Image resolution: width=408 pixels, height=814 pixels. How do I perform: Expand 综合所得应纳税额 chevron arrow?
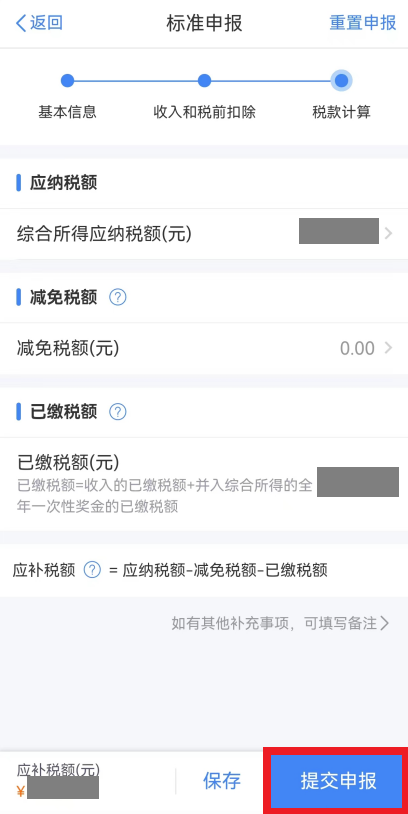(x=389, y=234)
